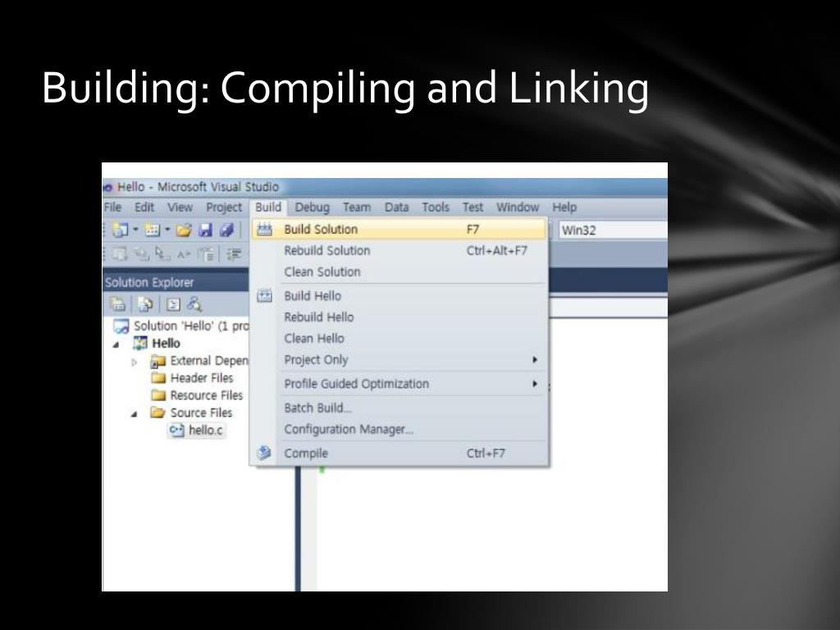Open the New Project icon's dropdown arrow
This screenshot has height=630, width=840.
tap(135, 230)
